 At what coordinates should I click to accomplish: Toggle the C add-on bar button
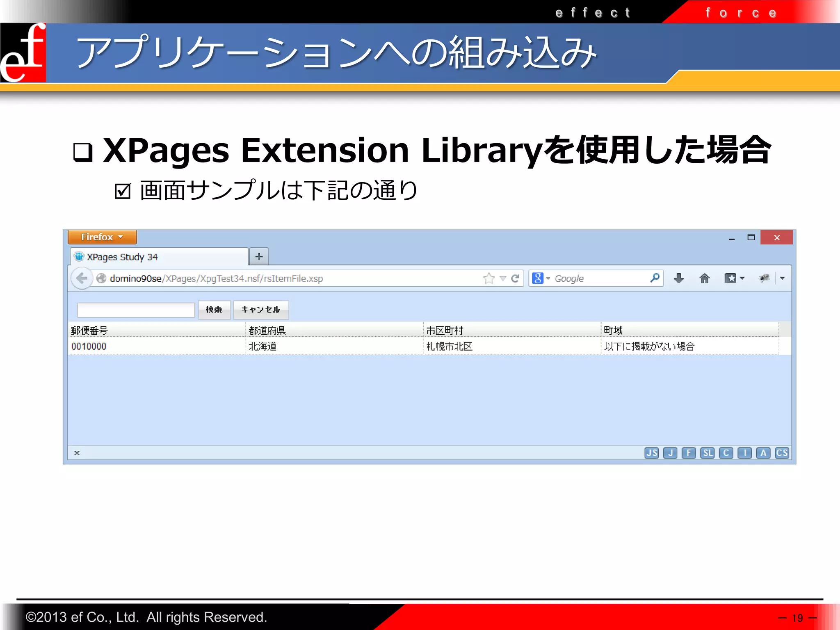[726, 453]
